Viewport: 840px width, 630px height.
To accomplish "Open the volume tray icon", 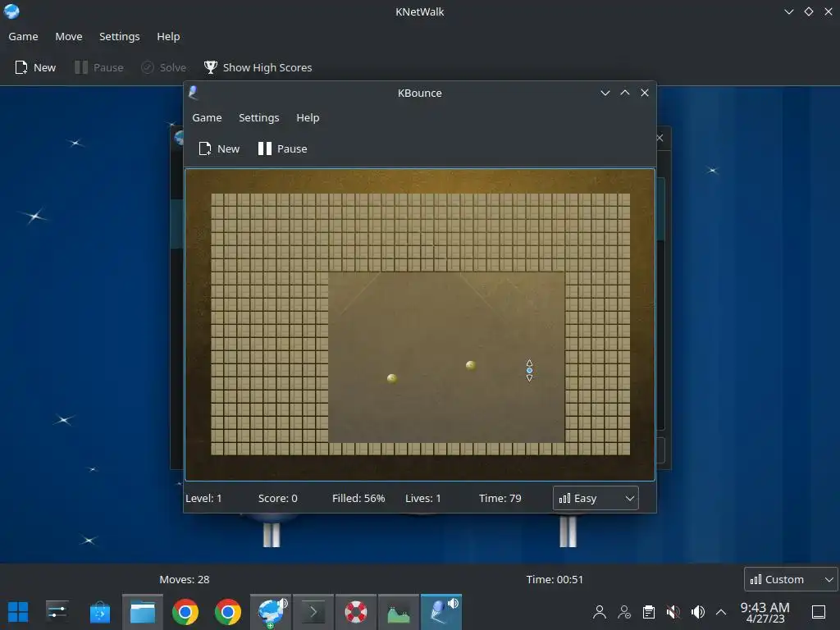I will tap(697, 612).
